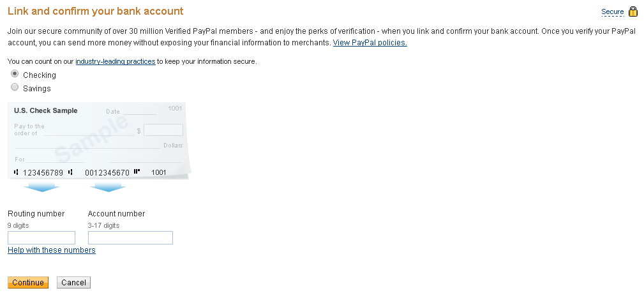Click the blue arrow below the sample account number

tap(108, 187)
